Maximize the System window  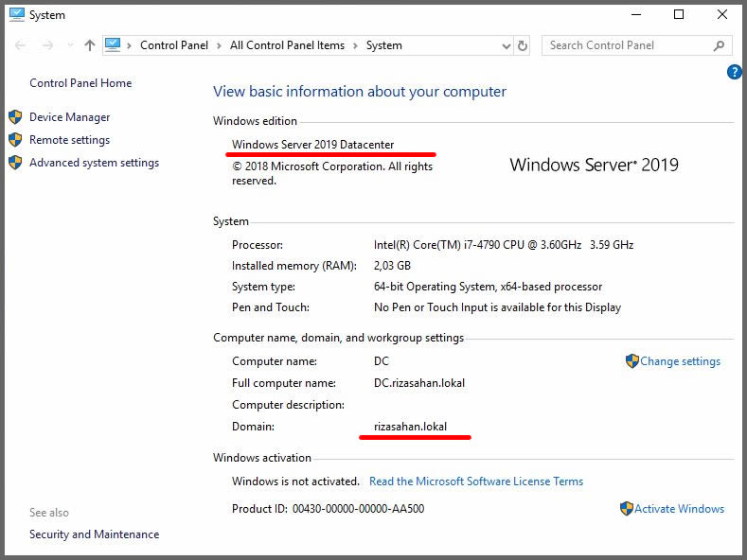[x=679, y=14]
